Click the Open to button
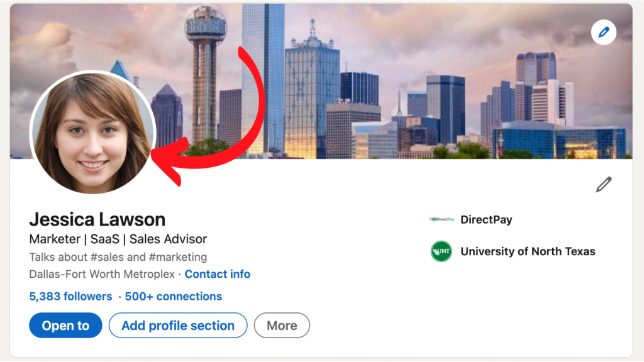 tap(65, 326)
